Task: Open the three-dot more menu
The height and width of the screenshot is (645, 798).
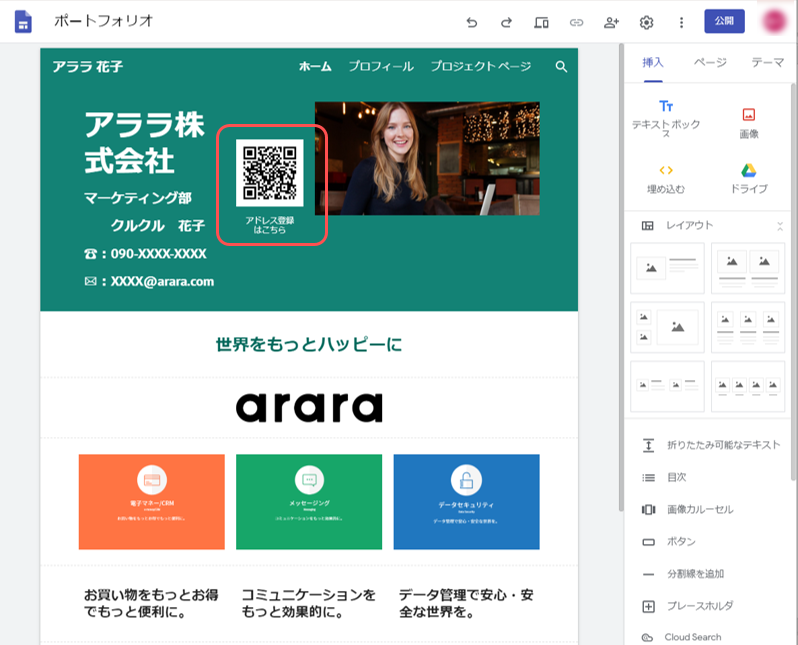Action: tap(681, 22)
